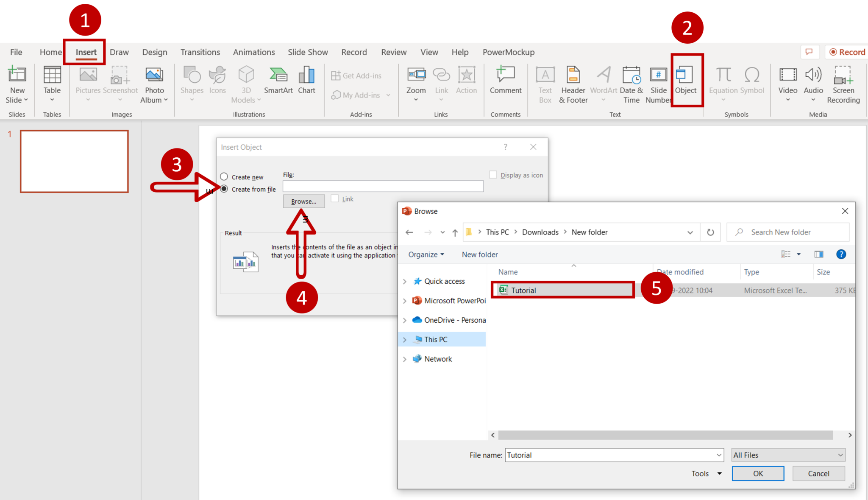The image size is (868, 500).
Task: Open the Transitions menu tab
Action: [199, 52]
